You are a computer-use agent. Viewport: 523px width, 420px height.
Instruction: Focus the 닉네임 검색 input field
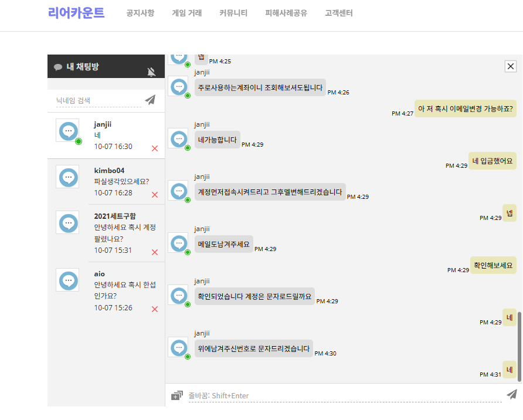click(98, 100)
